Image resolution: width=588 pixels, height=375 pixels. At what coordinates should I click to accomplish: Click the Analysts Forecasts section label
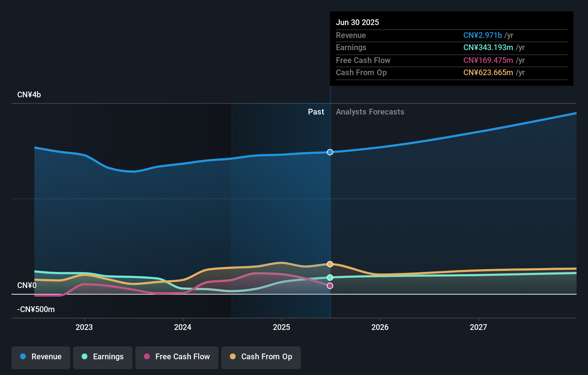[370, 112]
